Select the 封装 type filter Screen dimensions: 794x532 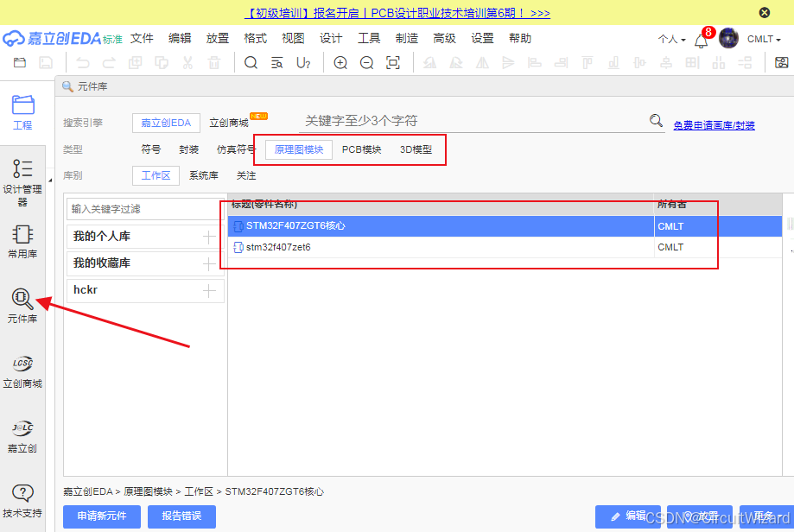pos(189,149)
